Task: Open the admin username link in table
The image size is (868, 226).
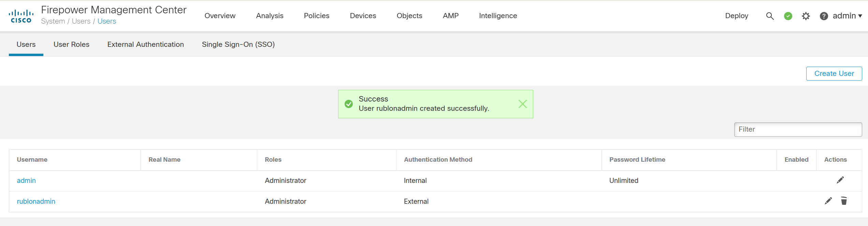Action: pos(26,181)
